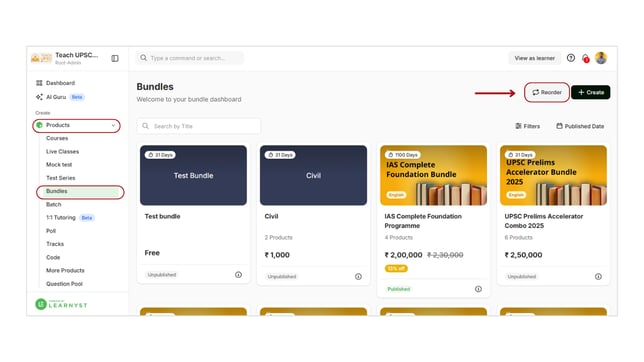Click the AI Guru sparkle icon

tap(39, 97)
